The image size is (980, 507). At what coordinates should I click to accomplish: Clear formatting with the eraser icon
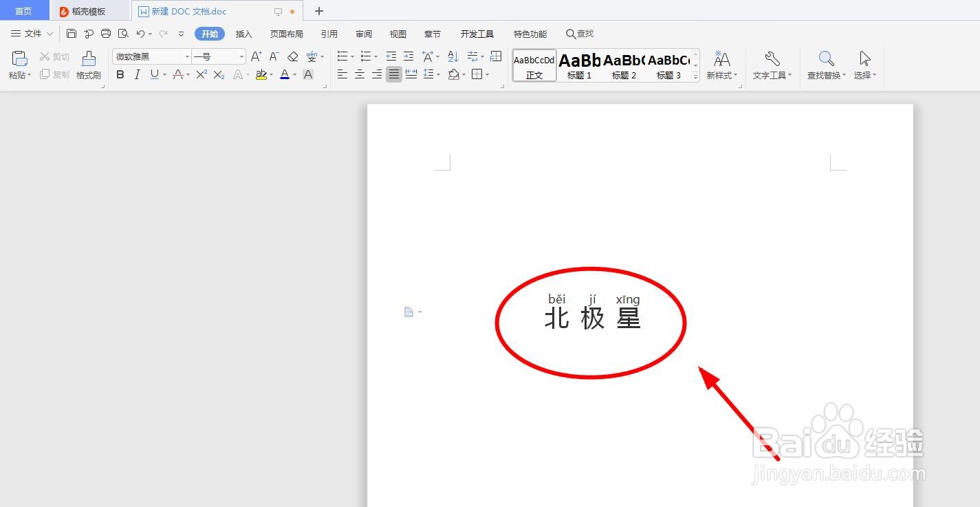tap(293, 56)
